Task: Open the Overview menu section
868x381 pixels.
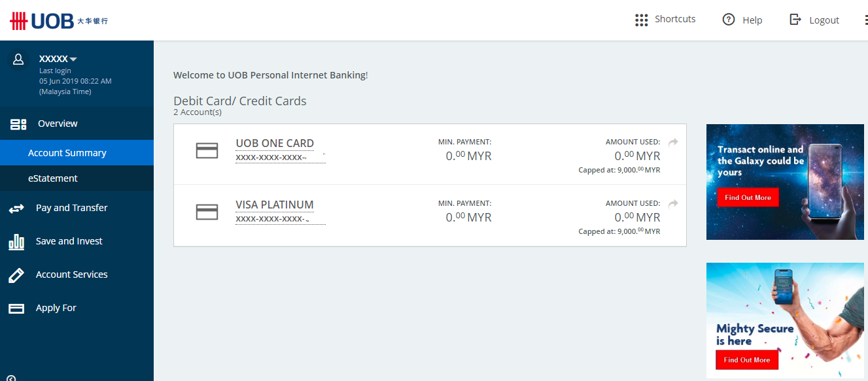Action: pos(77,124)
